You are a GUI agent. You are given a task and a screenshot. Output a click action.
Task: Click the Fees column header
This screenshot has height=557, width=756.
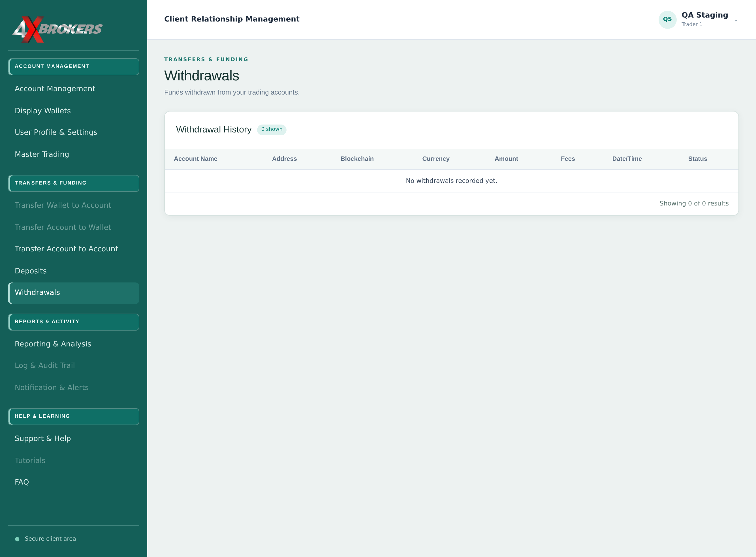pos(568,159)
